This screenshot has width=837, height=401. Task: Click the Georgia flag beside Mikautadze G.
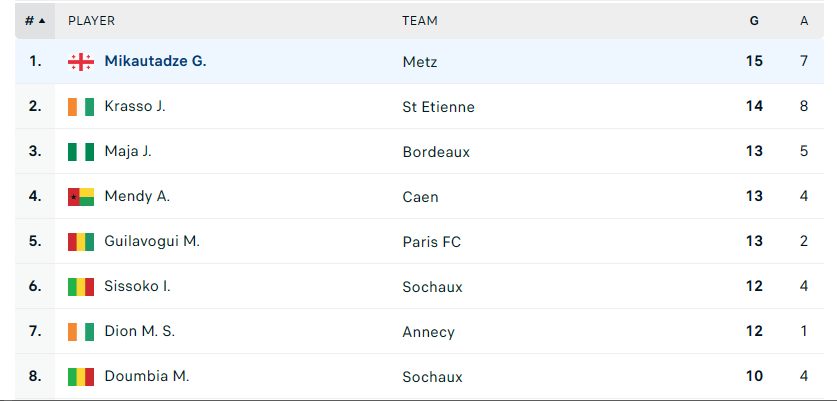81,62
